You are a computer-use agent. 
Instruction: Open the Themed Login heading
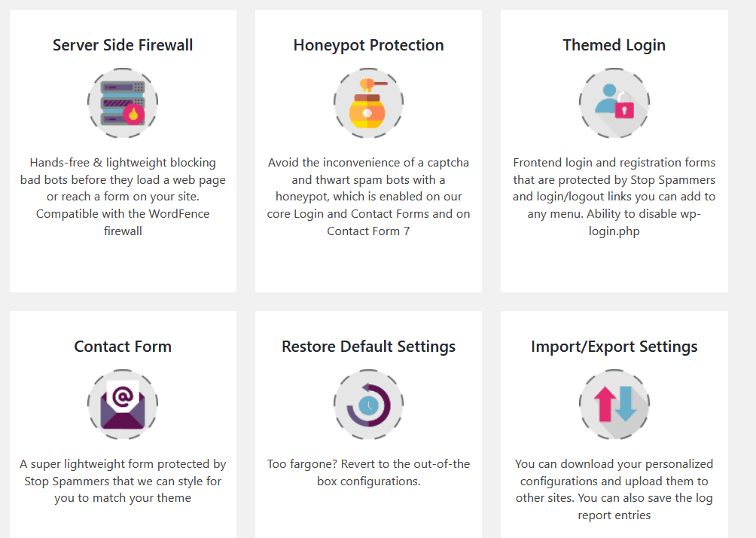click(x=614, y=45)
